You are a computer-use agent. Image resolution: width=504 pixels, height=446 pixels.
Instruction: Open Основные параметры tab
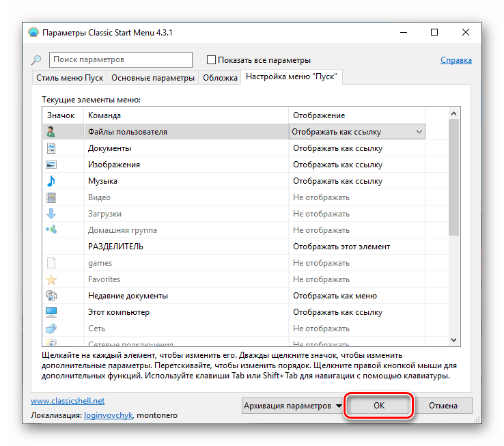tap(153, 78)
